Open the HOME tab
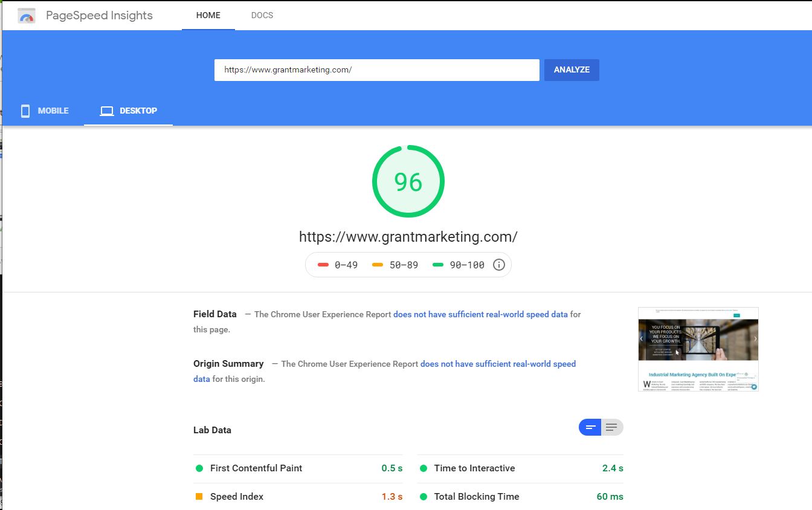Viewport: 812px width, 510px height. coord(208,15)
